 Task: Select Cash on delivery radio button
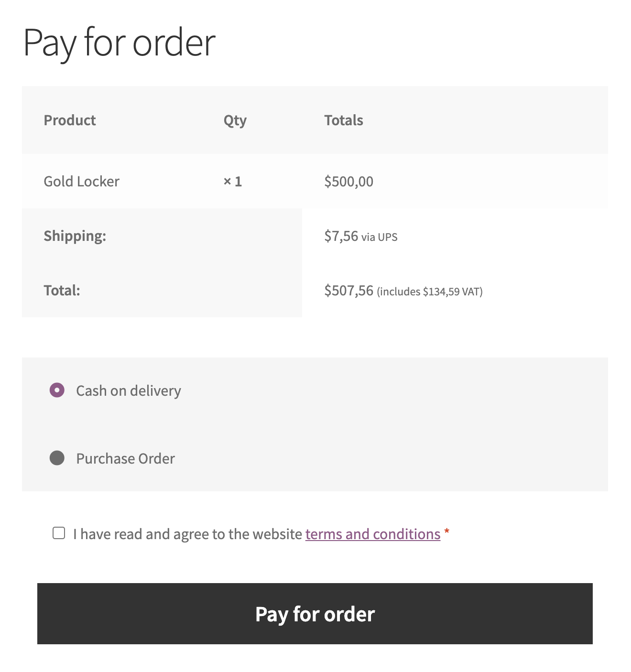[57, 390]
